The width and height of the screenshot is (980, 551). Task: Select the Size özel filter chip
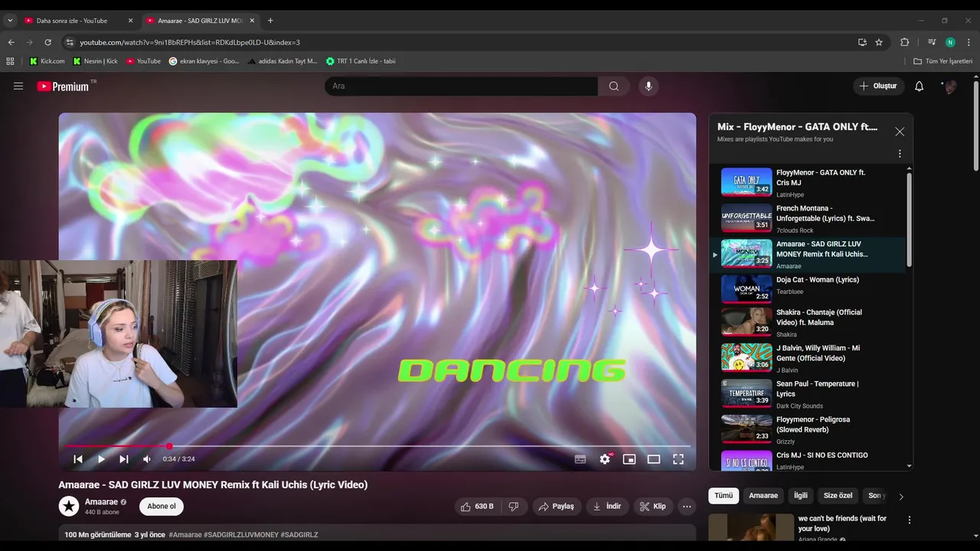[x=838, y=496]
